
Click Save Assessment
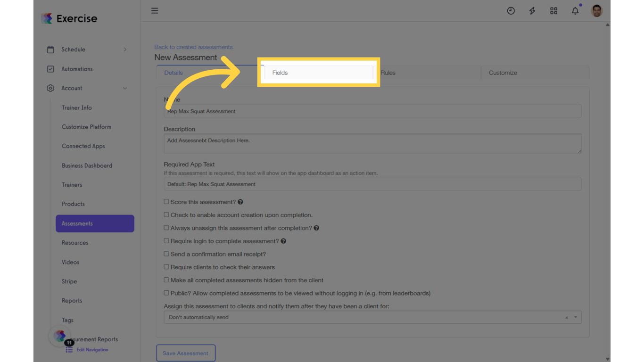tap(186, 353)
